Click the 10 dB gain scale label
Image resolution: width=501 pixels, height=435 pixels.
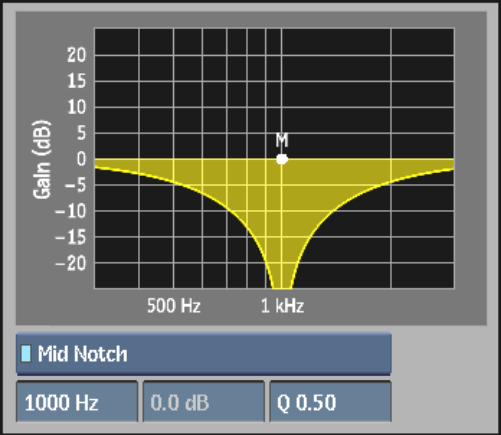[76, 107]
